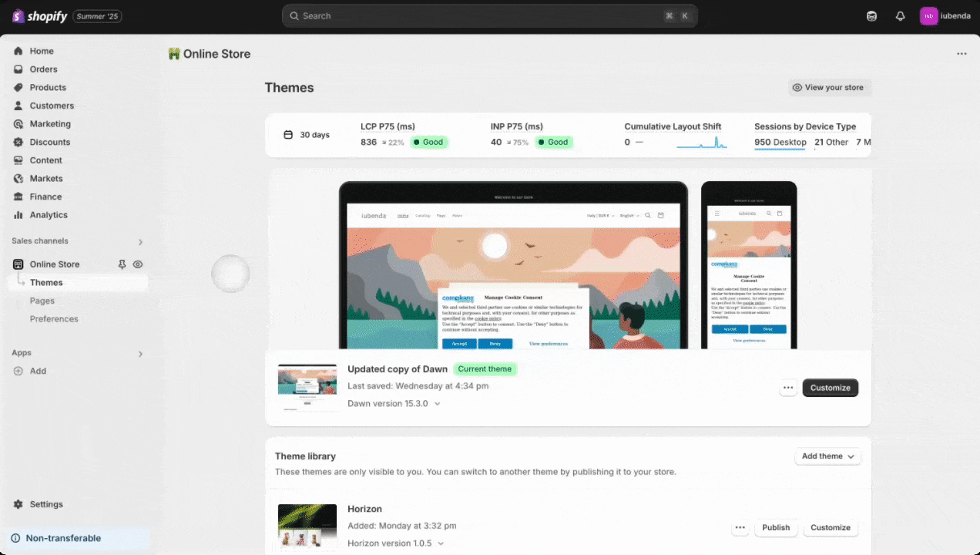Select the 21 Other sessions segment

[x=831, y=143]
